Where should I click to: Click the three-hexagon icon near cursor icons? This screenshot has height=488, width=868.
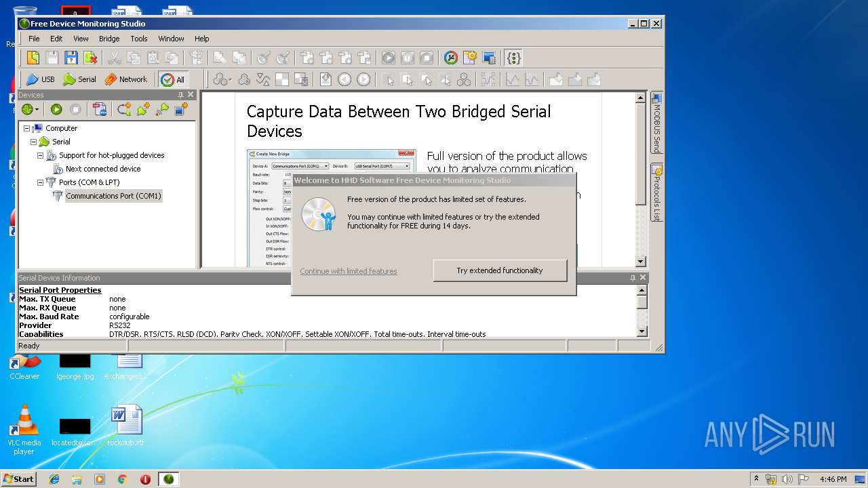464,79
